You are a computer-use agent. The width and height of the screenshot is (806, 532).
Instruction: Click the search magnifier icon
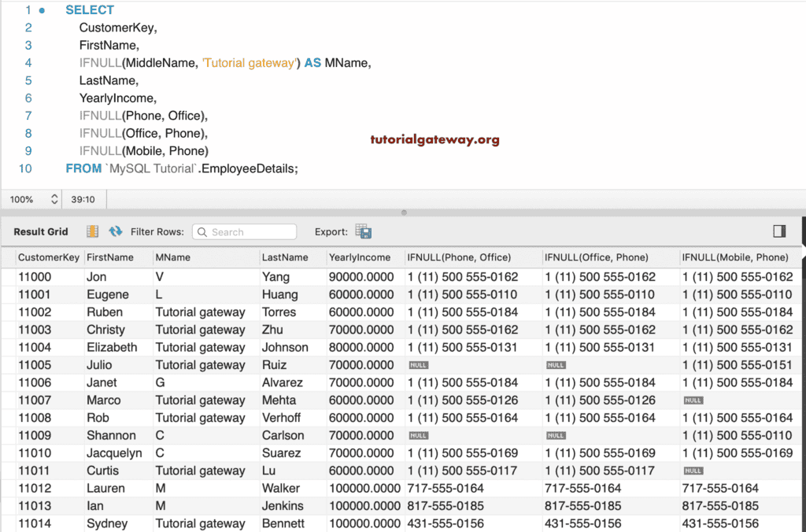coord(201,232)
